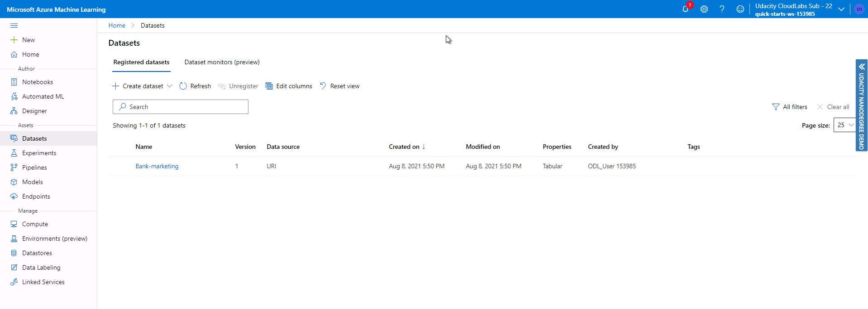Image resolution: width=868 pixels, height=309 pixels.
Task: Click the Data Labeling icon
Action: tap(14, 267)
